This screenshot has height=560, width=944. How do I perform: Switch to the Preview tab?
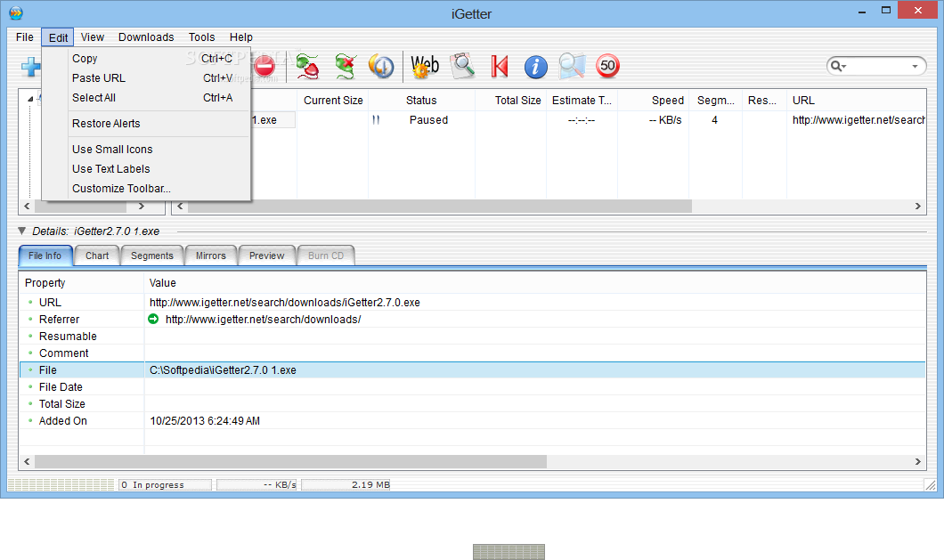coord(266,256)
